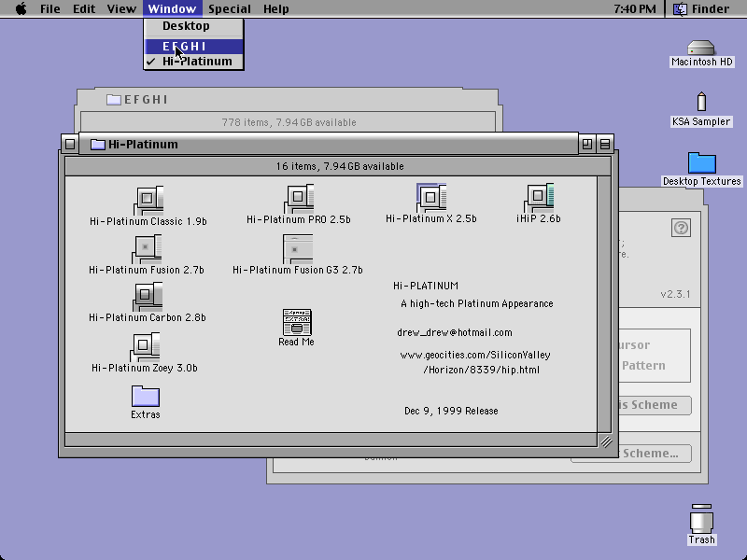Choose E F G H I in Window menu

(194, 46)
